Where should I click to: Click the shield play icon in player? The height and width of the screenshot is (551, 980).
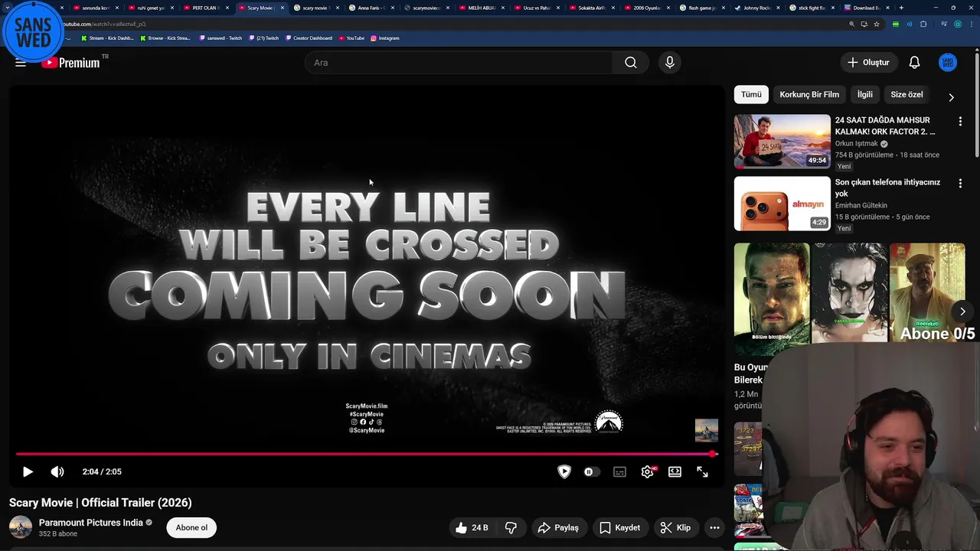coord(564,472)
